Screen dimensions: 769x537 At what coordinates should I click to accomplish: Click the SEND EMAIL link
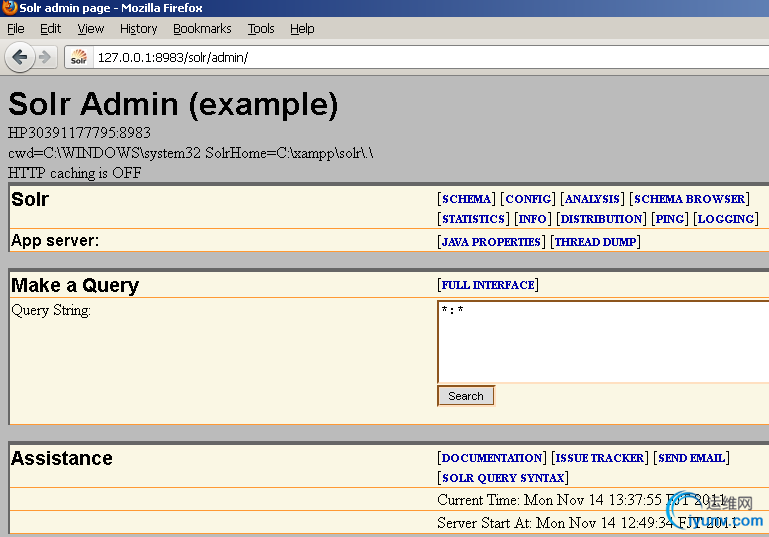(692, 458)
